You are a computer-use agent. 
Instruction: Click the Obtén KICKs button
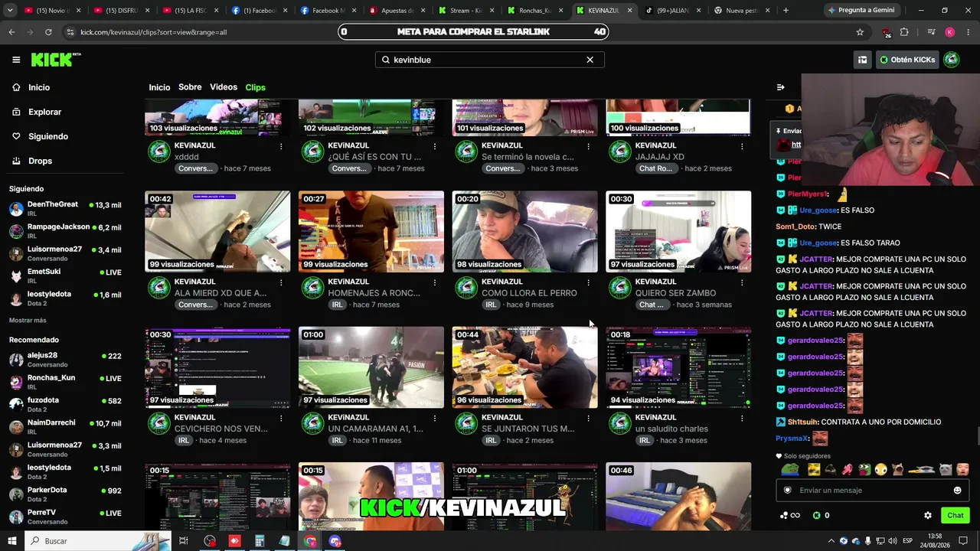[907, 60]
